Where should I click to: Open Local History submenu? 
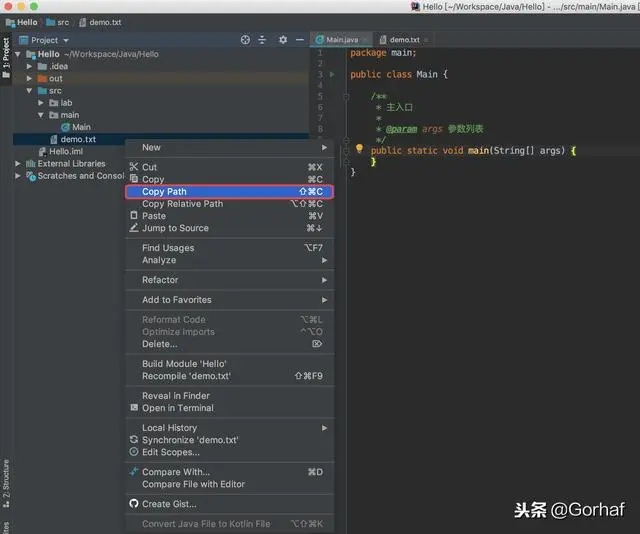[230, 428]
